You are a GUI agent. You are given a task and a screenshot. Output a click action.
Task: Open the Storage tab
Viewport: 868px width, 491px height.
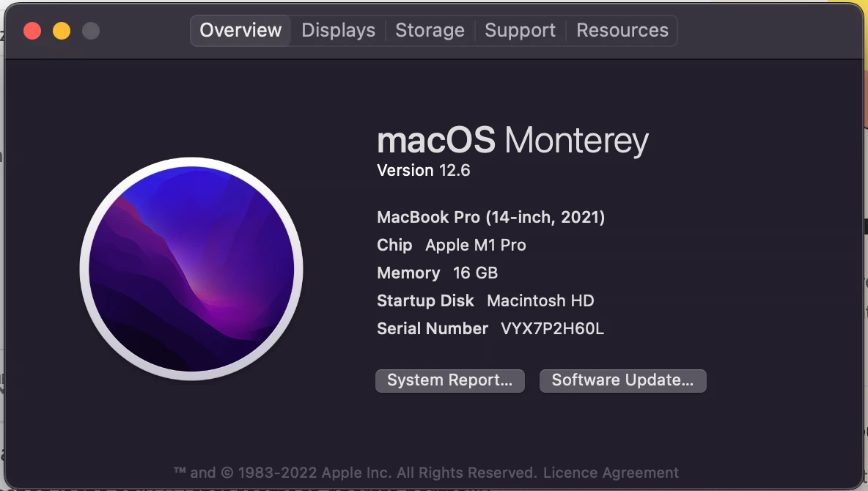[x=430, y=31]
